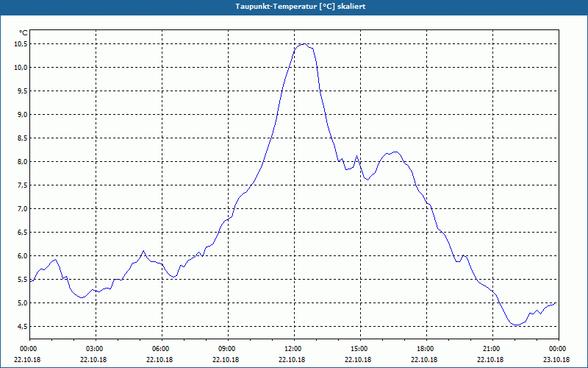Click the title "Taupunkt-Temperatur [°C] skaliert"
This screenshot has width=588, height=368.
[x=301, y=7]
